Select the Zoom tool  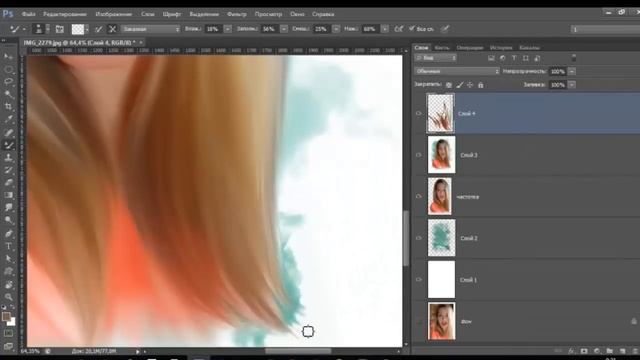[8, 297]
